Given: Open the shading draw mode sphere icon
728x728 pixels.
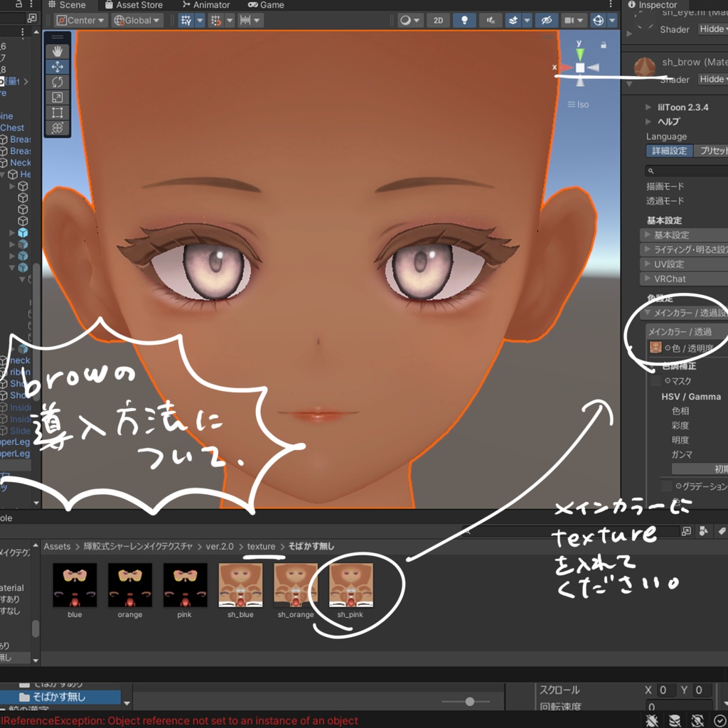Looking at the screenshot, I should point(406,21).
